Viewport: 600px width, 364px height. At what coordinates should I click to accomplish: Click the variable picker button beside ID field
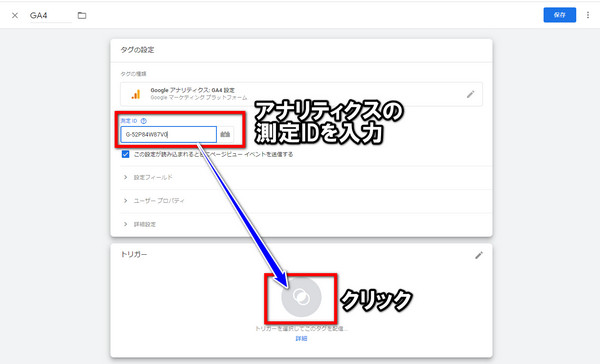[x=226, y=134]
